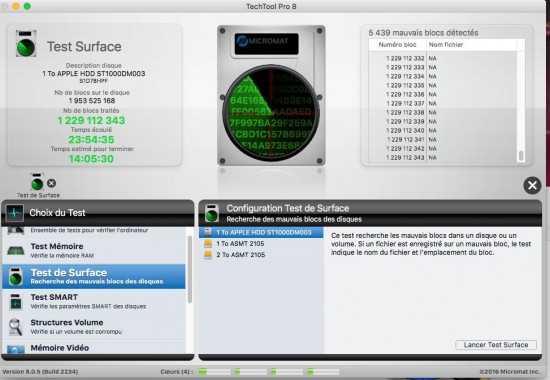Image resolution: width=550 pixels, height=380 pixels.
Task: Click the Choix du Test list scrollbar
Action: click(190, 269)
